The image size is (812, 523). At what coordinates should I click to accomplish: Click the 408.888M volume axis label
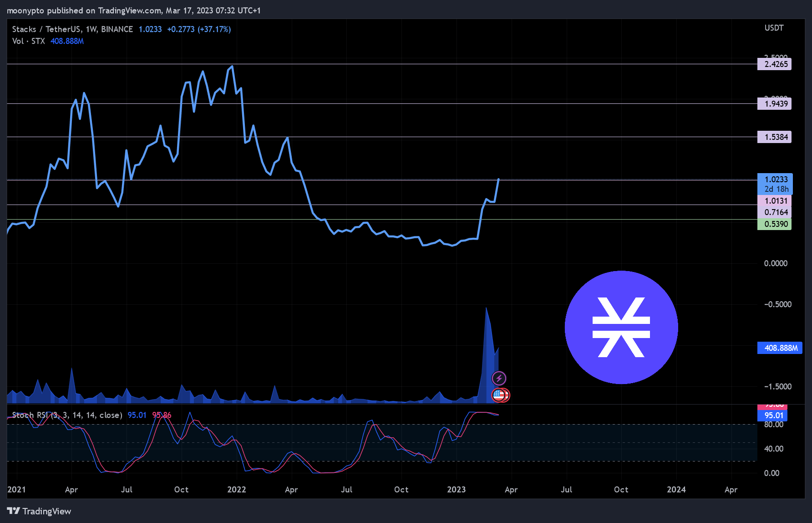(x=780, y=348)
